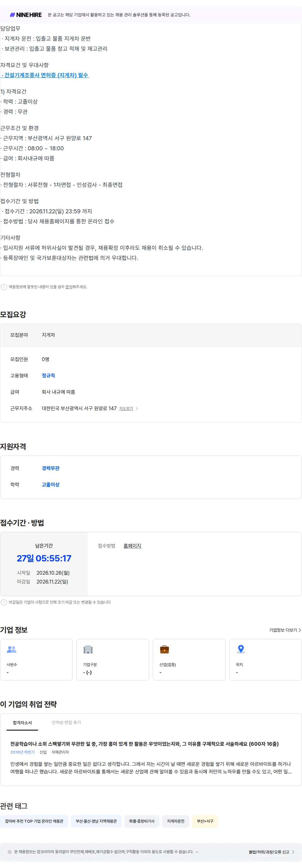Open the 지도보기 map link
Screen dimensions: 302x868
click(x=126, y=408)
